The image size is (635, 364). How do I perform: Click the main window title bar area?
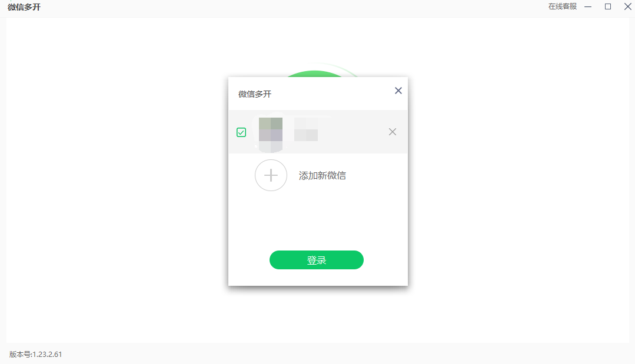click(284, 7)
